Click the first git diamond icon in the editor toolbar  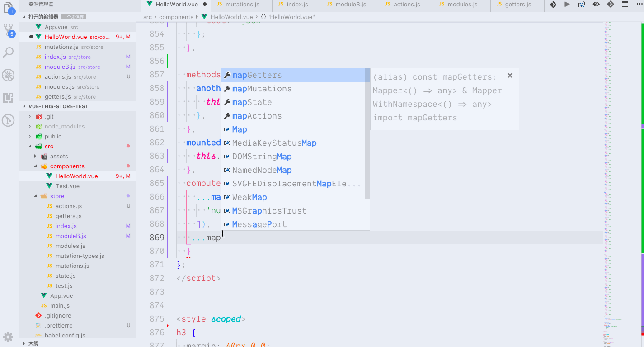553,5
